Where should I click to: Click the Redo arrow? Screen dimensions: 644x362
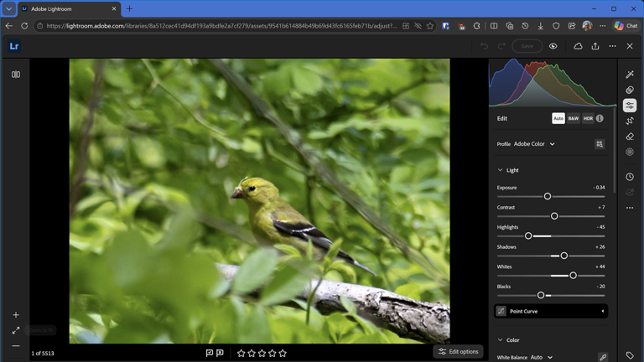click(501, 46)
